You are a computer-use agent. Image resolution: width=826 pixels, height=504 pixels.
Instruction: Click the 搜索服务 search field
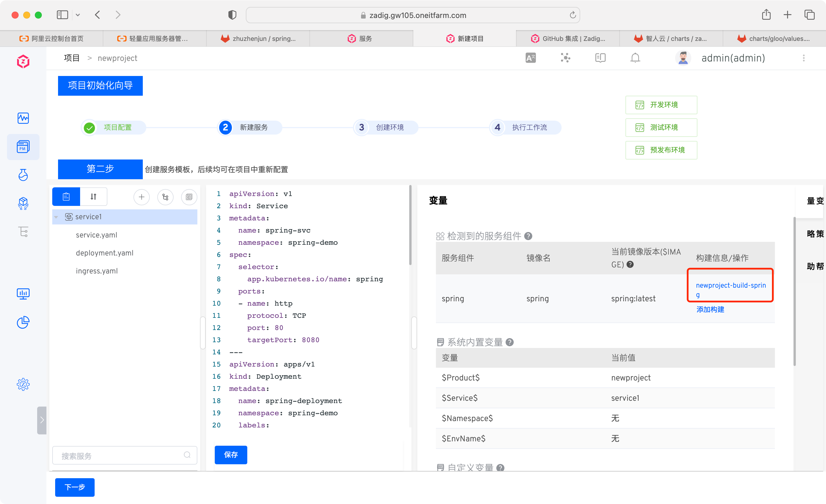[x=125, y=455]
